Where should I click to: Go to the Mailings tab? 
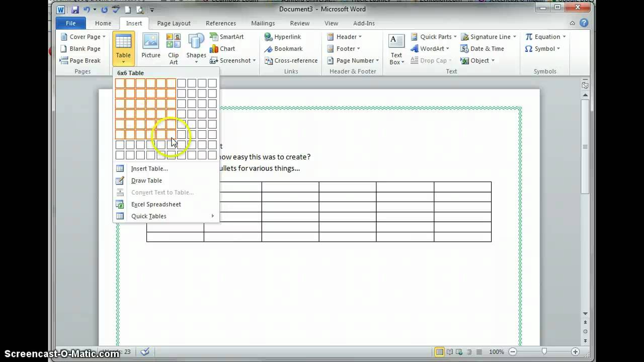(263, 23)
